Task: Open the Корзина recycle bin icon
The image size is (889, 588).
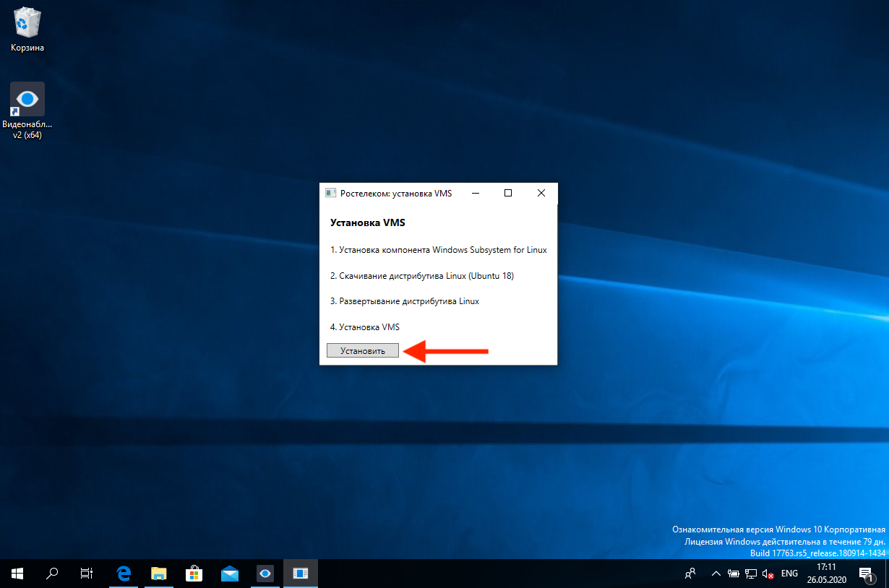Action: click(x=27, y=30)
